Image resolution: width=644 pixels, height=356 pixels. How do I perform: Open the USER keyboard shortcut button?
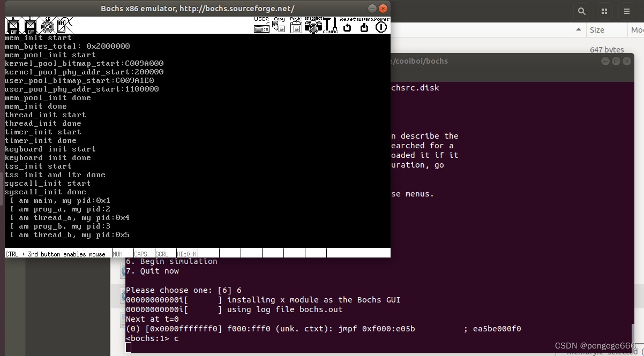(261, 25)
